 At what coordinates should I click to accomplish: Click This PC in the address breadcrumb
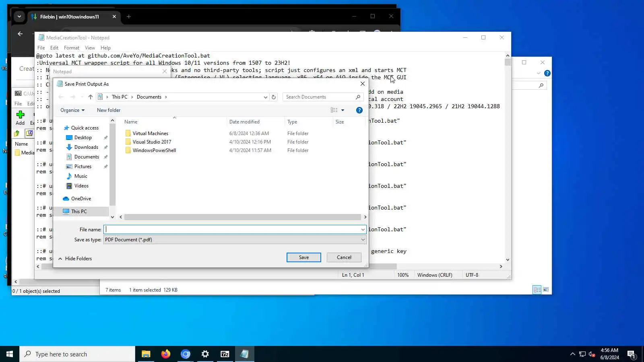[x=120, y=97]
